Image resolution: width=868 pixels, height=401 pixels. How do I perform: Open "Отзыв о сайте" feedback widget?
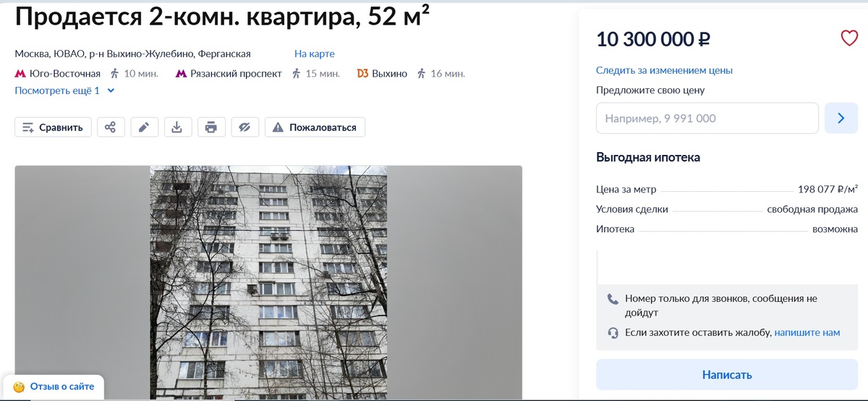[54, 387]
